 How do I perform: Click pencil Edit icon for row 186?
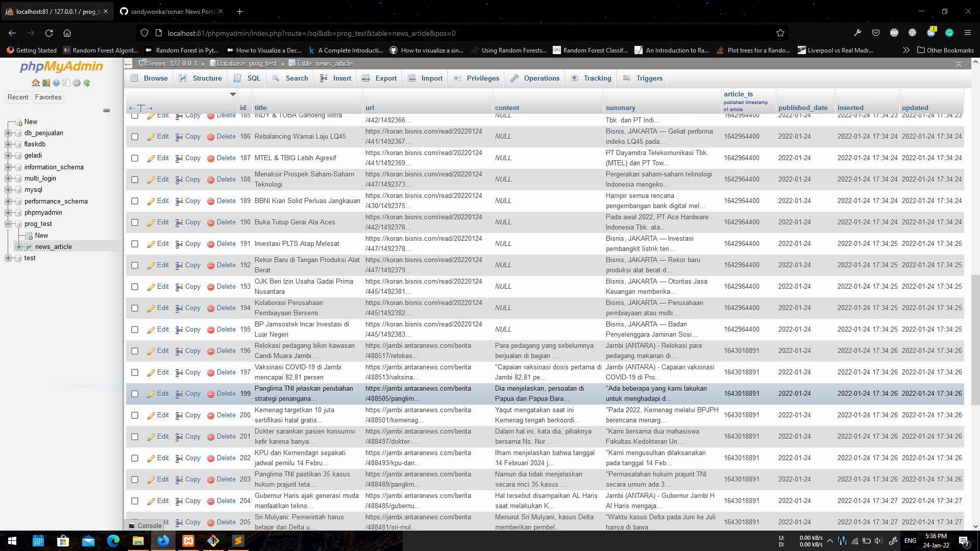point(151,137)
